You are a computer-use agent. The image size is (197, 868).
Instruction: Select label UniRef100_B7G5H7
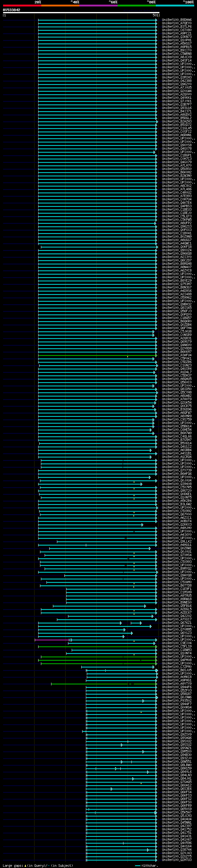pos(177,440)
